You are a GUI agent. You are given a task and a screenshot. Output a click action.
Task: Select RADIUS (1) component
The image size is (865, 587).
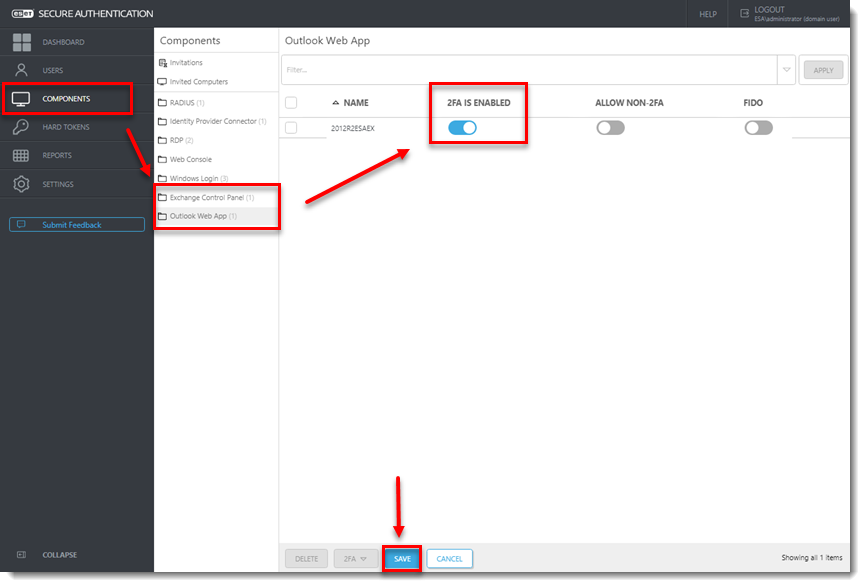point(187,103)
